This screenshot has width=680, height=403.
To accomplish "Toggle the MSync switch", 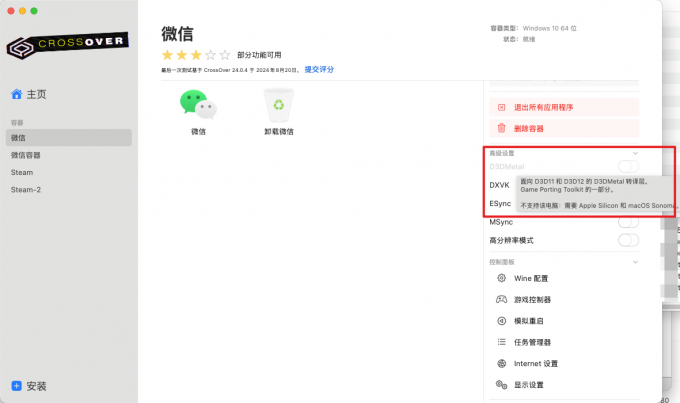I will (x=628, y=222).
